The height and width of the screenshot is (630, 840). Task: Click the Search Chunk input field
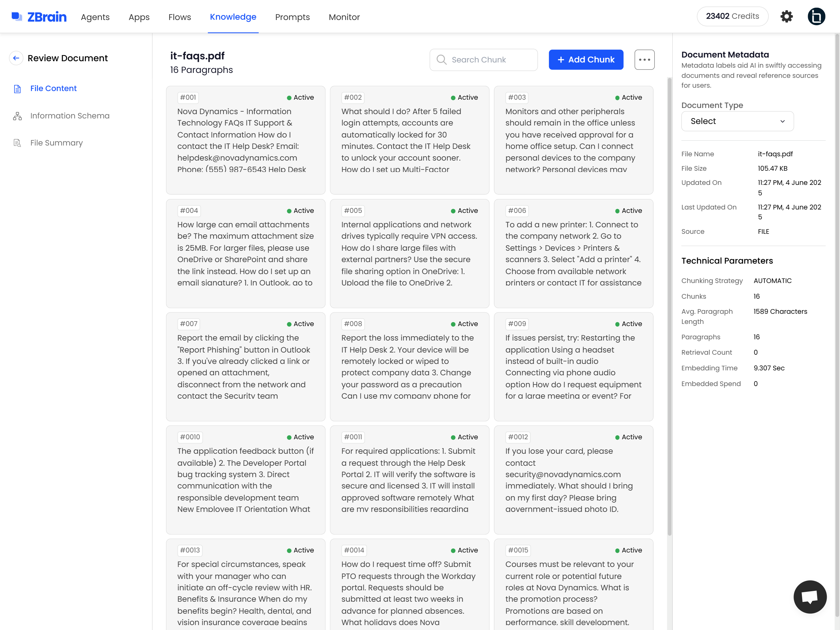(483, 60)
